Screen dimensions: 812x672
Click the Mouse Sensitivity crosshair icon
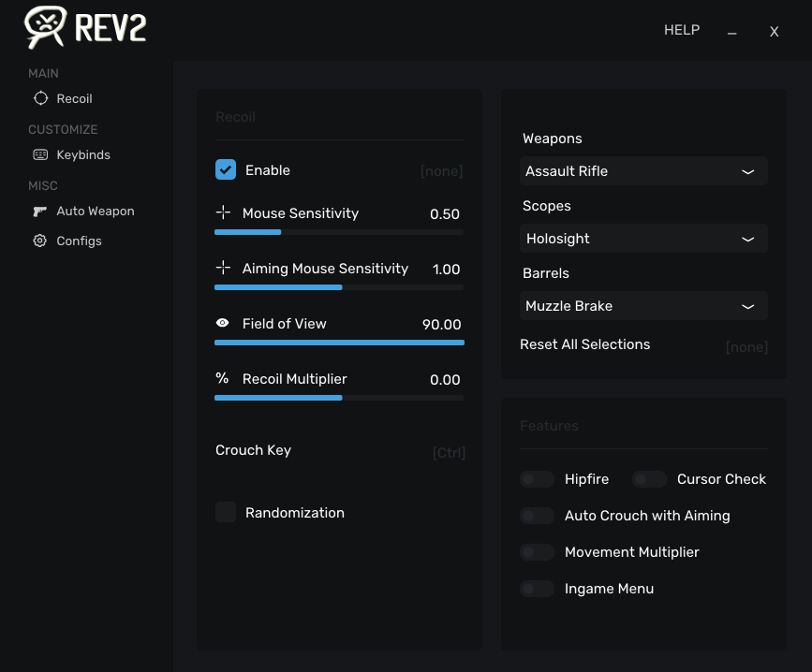click(x=223, y=212)
